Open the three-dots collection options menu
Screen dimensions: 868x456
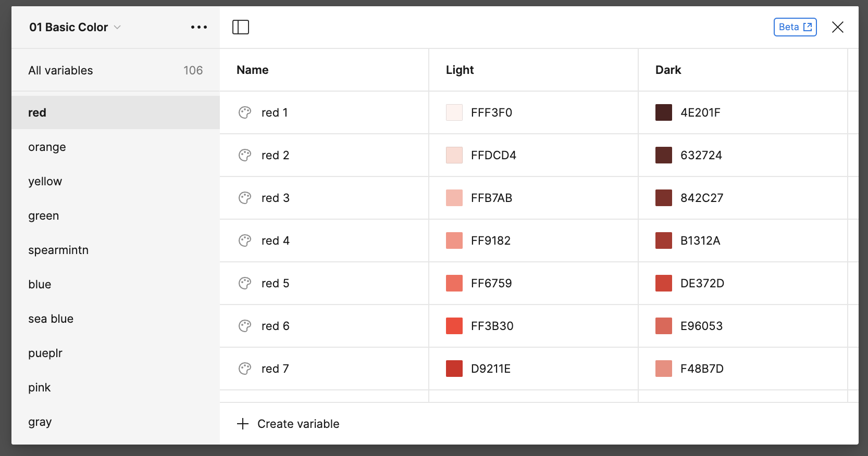[x=199, y=27]
